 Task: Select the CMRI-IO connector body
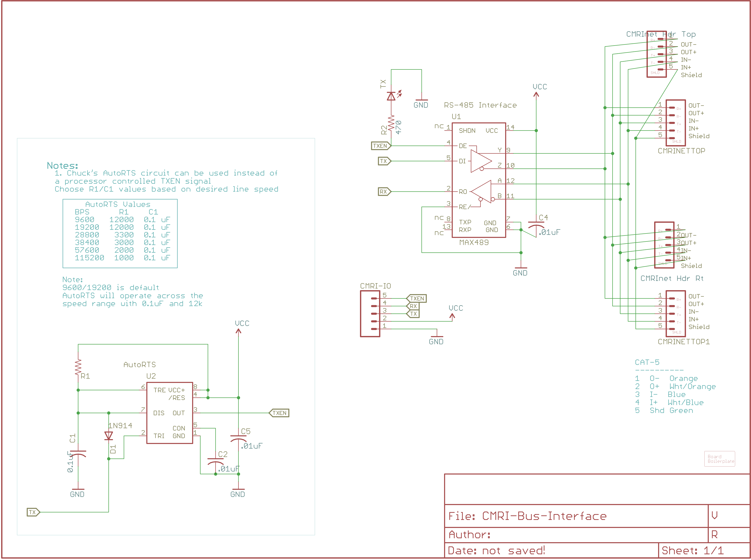(x=370, y=314)
